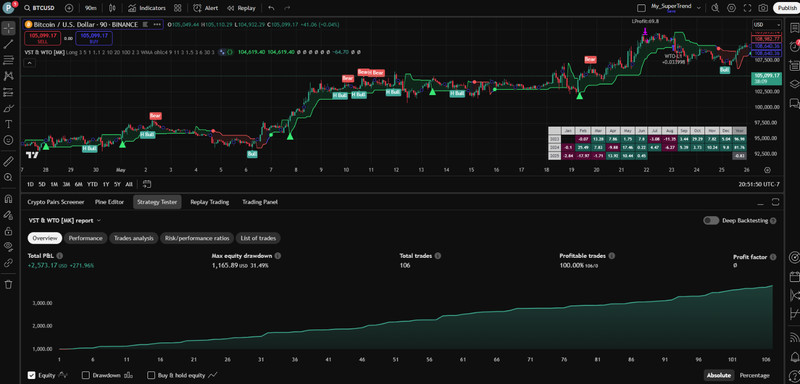Expand My_SuperTrend layout dropdown arrow
The width and height of the screenshot is (800, 384).
[x=698, y=8]
